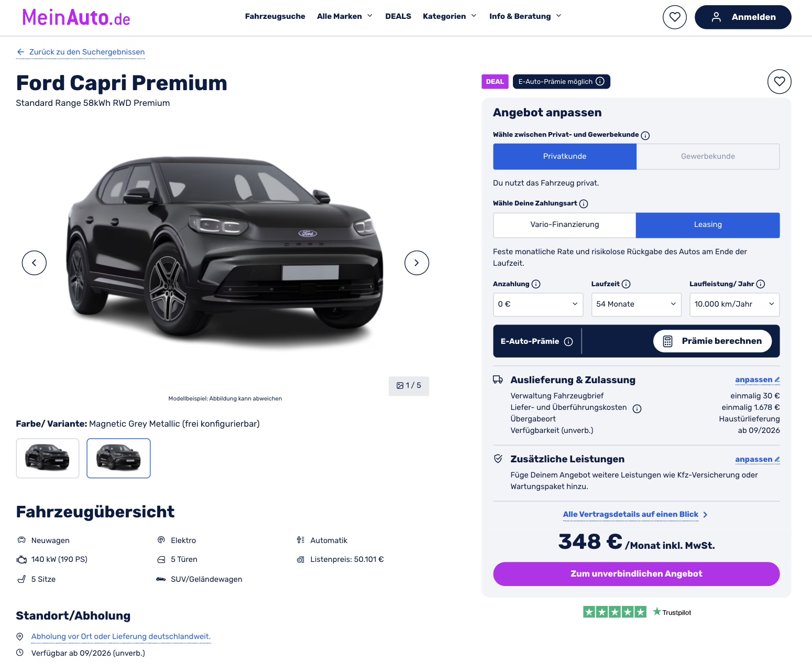Open the Laufzeit 54 Monate dropdown

[636, 305]
